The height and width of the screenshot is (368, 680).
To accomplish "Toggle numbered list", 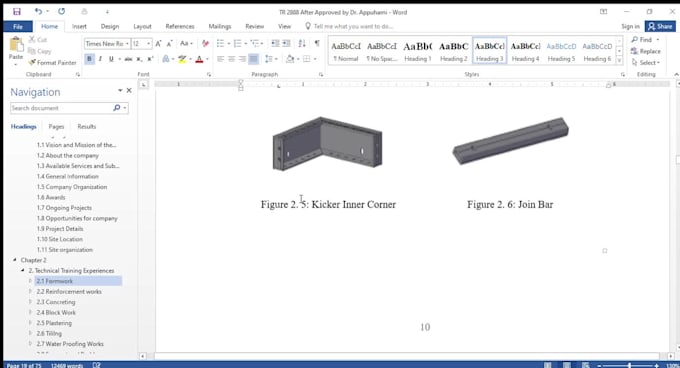I will [x=237, y=43].
